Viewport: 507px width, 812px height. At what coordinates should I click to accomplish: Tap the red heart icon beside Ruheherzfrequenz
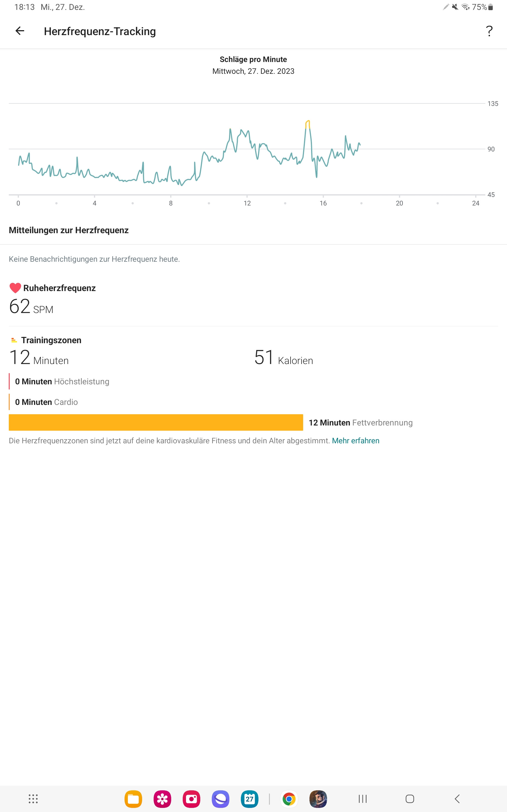coord(15,288)
